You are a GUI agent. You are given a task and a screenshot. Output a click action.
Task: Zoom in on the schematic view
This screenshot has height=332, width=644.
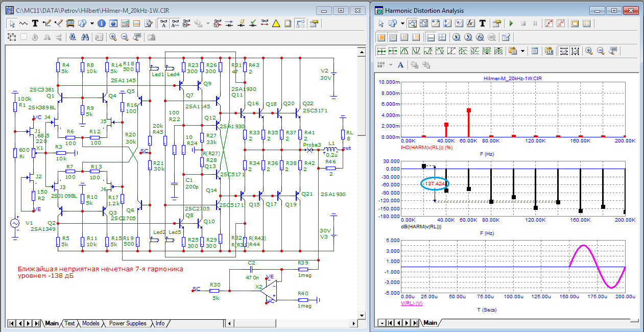coord(113,37)
